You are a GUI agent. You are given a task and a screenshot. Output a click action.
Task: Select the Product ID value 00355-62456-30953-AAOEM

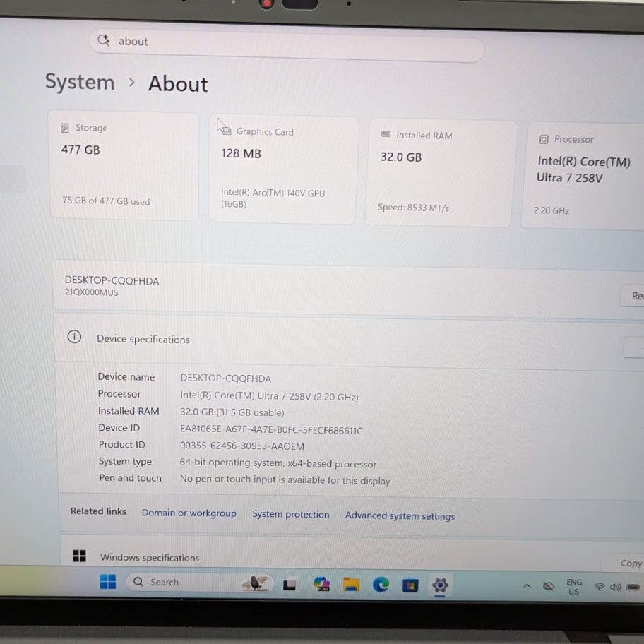(x=242, y=446)
